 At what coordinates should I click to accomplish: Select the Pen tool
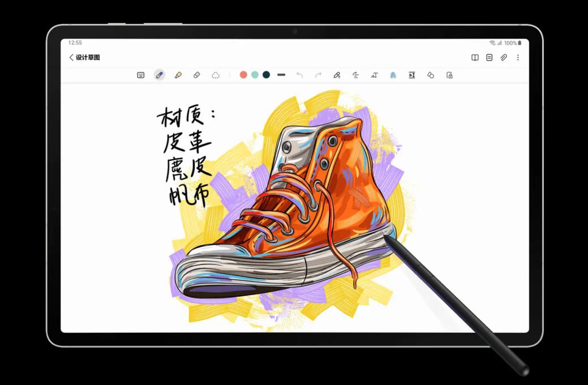(x=160, y=75)
